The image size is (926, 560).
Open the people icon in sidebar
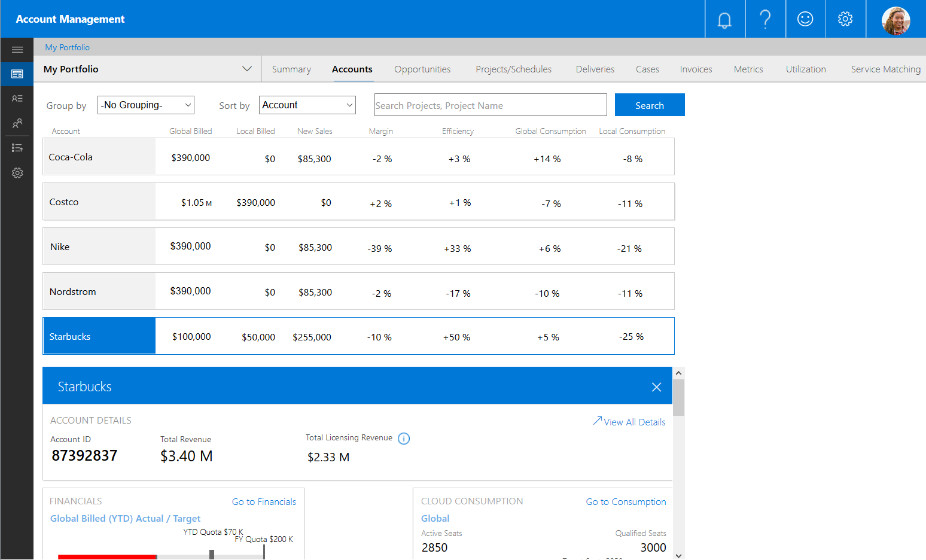click(17, 123)
